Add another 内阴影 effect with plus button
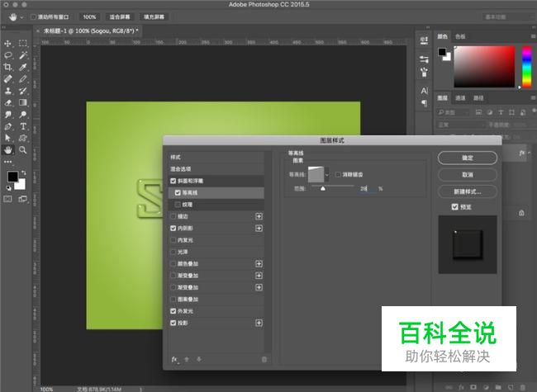537x392 pixels. coord(259,228)
